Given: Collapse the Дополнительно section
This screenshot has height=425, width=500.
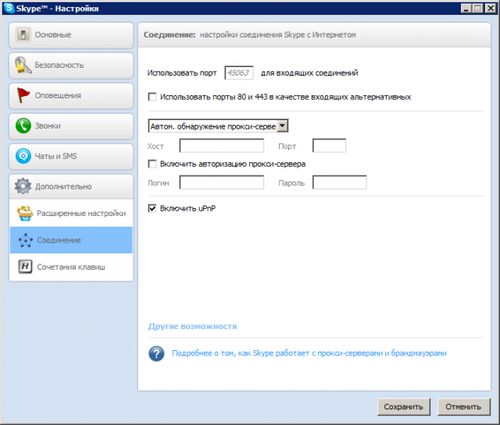Looking at the screenshot, I should click(71, 186).
